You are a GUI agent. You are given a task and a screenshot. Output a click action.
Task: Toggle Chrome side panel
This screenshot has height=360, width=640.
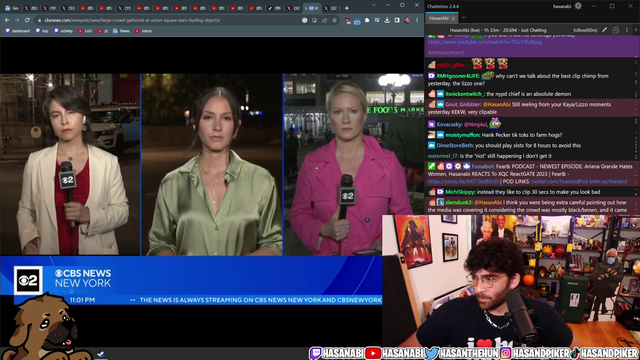tap(397, 20)
